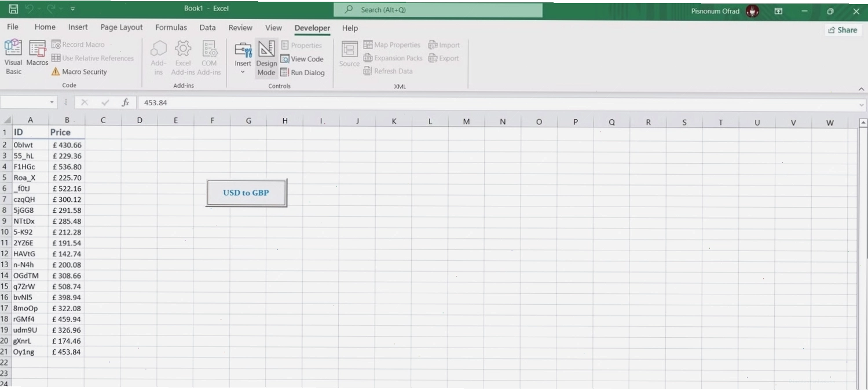Screen dimensions: 868x391
Task: Switch to the Formulas tab
Action: click(171, 27)
